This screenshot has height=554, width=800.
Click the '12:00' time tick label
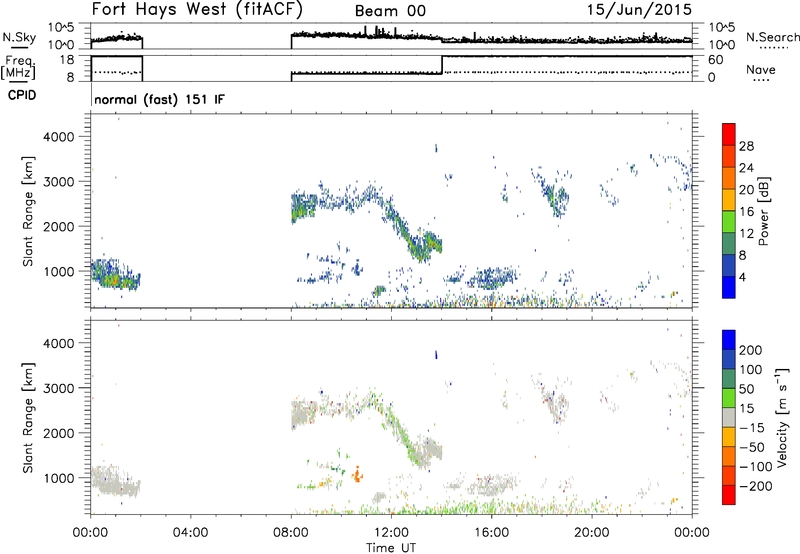coord(391,533)
